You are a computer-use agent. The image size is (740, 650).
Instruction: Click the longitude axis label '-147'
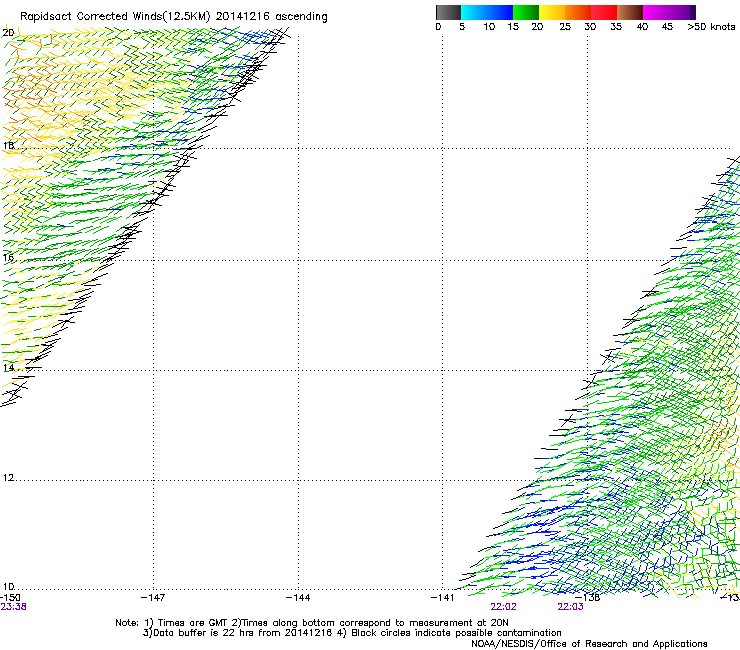coord(153,598)
